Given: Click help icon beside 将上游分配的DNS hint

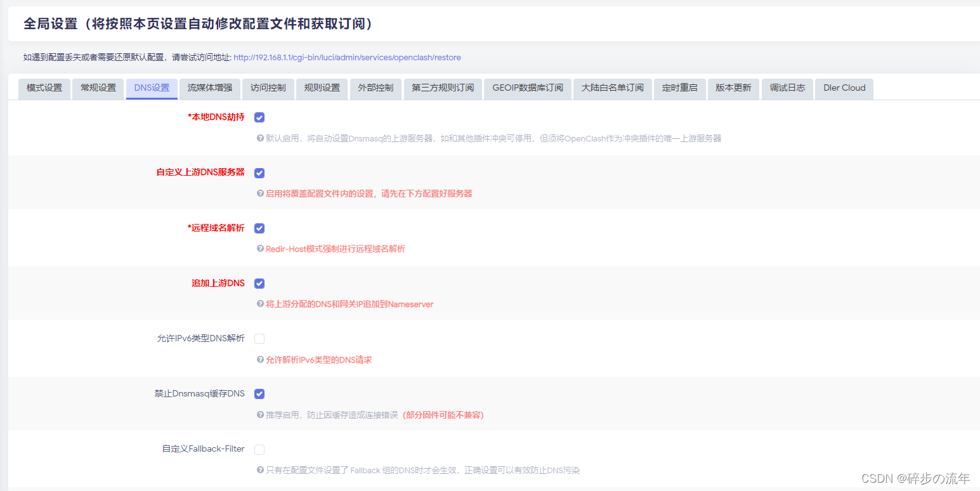Looking at the screenshot, I should (x=260, y=304).
